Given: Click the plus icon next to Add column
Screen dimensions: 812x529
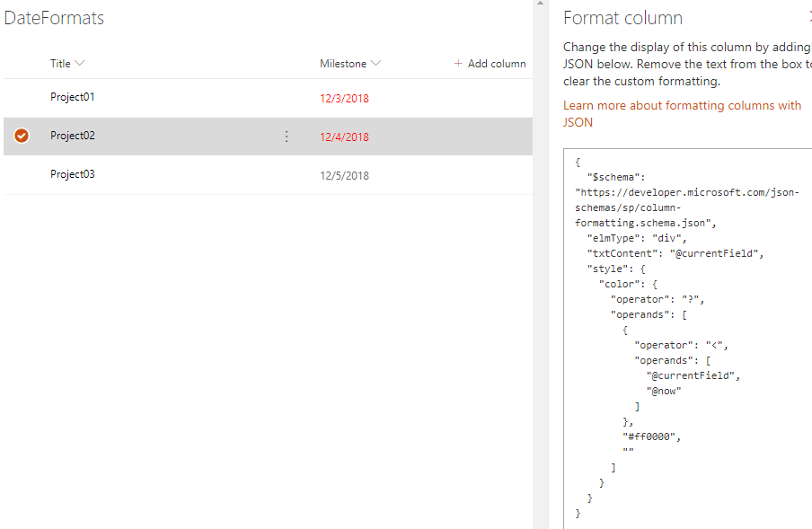Looking at the screenshot, I should [x=458, y=63].
